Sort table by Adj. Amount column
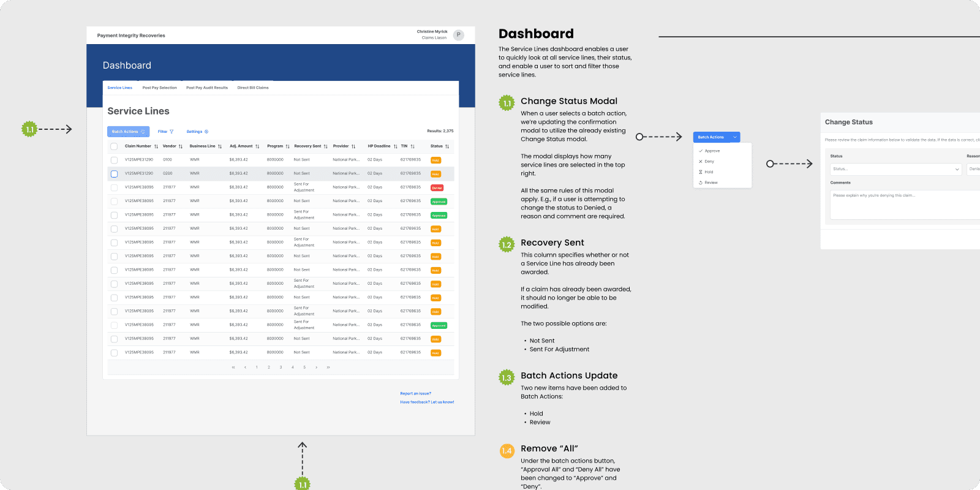This screenshot has height=490, width=980. [x=257, y=146]
